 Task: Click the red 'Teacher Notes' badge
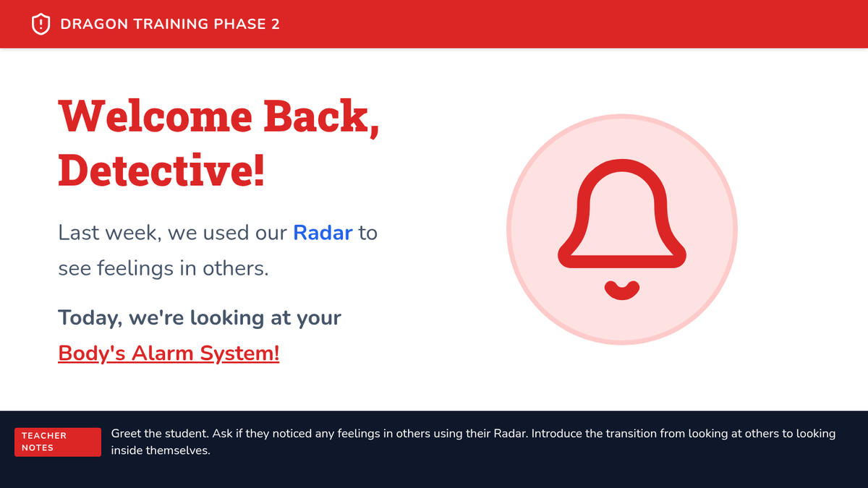pos(58,442)
